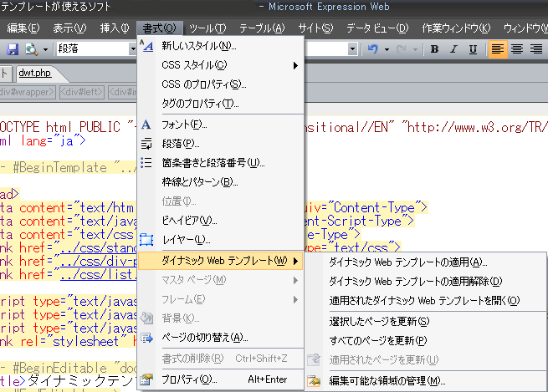Open the テーブル(A) menu
Screen dimensions: 548x392
[262, 28]
